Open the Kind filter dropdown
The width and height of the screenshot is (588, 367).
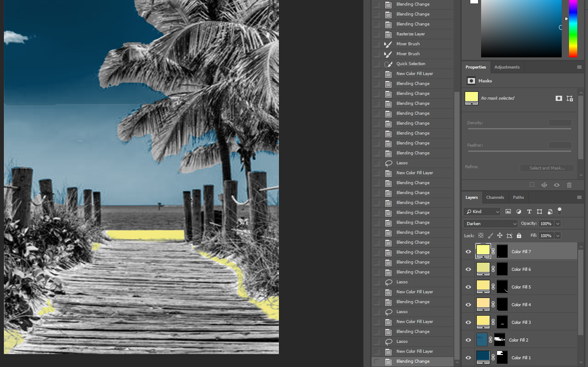pos(482,211)
